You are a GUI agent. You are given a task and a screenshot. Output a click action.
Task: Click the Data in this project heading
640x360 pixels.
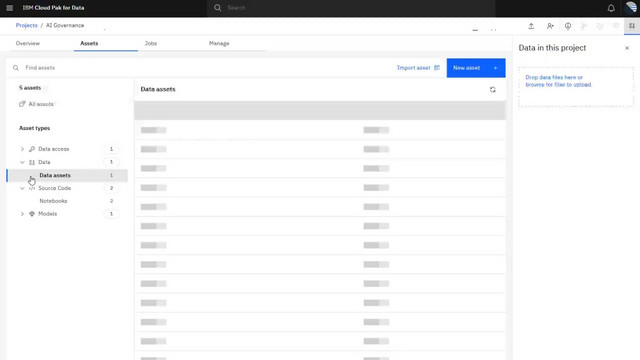pyautogui.click(x=552, y=48)
